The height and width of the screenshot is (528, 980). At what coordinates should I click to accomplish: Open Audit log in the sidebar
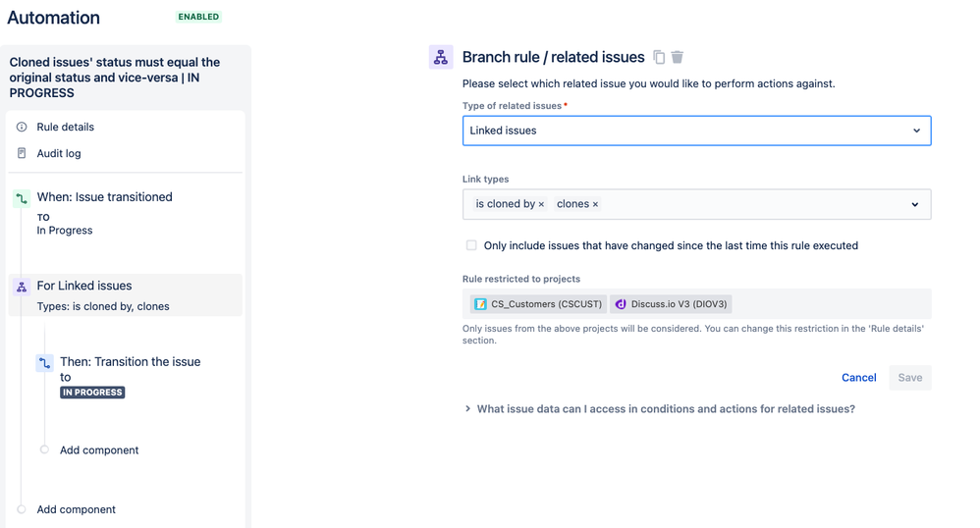click(x=59, y=153)
